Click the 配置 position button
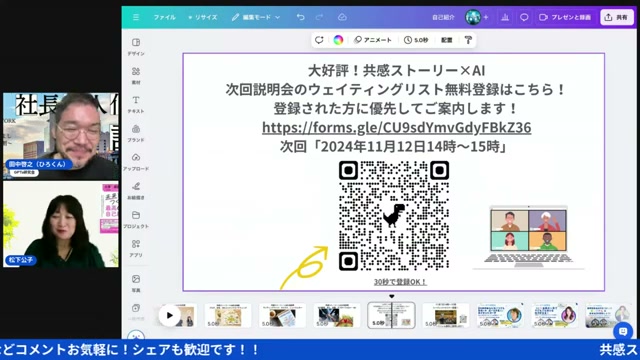Screen dimensions: 640x360 (x=447, y=40)
